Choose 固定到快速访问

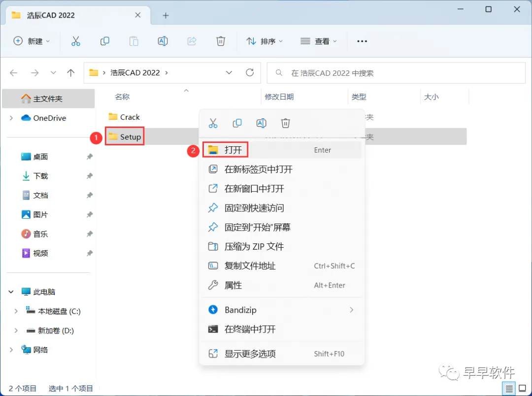tap(282, 208)
